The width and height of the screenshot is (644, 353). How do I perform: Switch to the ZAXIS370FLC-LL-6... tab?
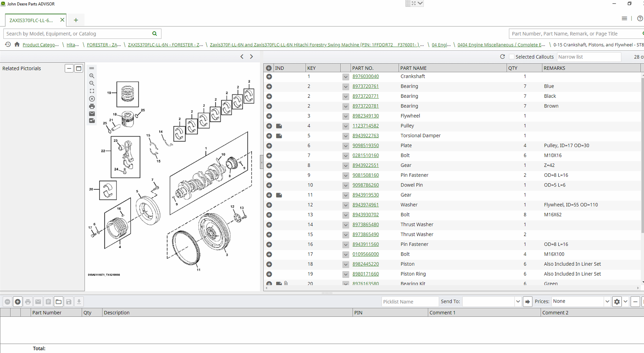[x=31, y=20]
